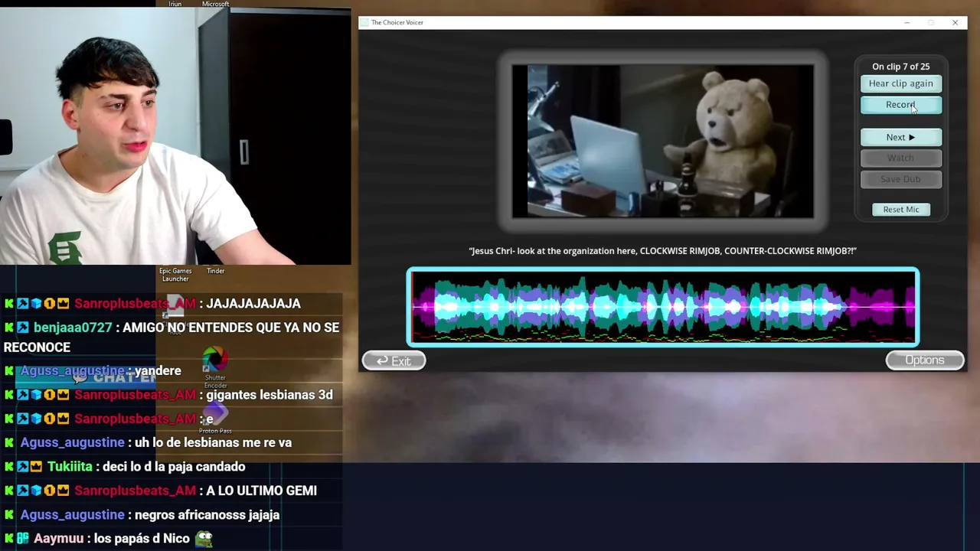Click the greyed-out Watch button

[901, 158]
